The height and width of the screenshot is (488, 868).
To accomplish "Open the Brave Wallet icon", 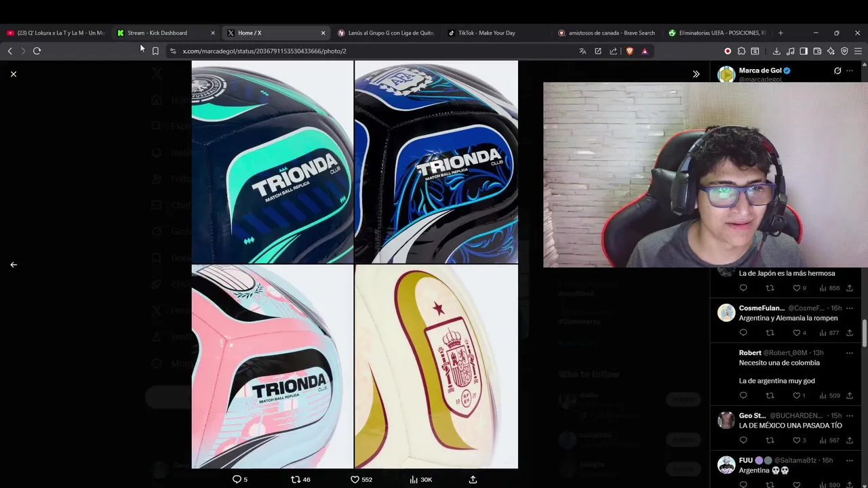I will coord(817,51).
